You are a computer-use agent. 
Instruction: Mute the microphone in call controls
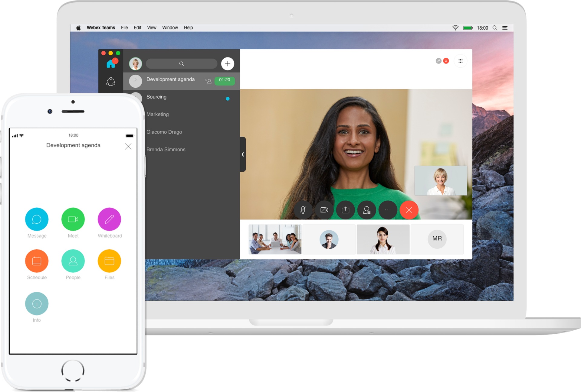303,210
